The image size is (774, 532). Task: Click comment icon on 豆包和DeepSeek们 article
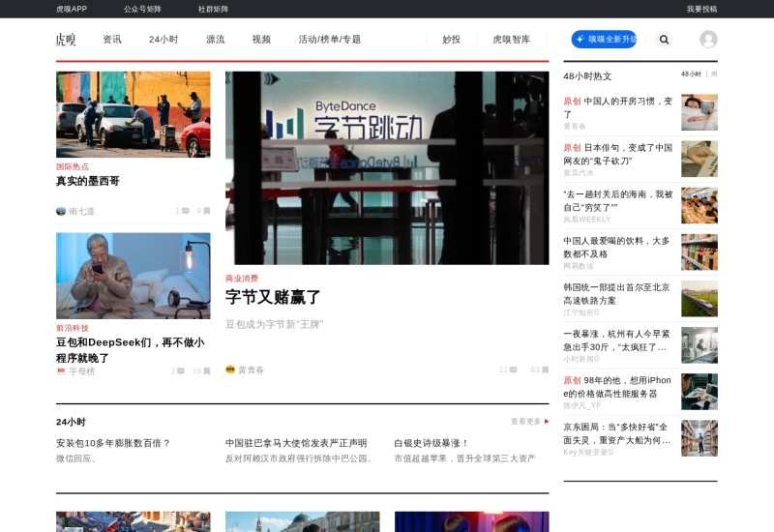pos(181,370)
